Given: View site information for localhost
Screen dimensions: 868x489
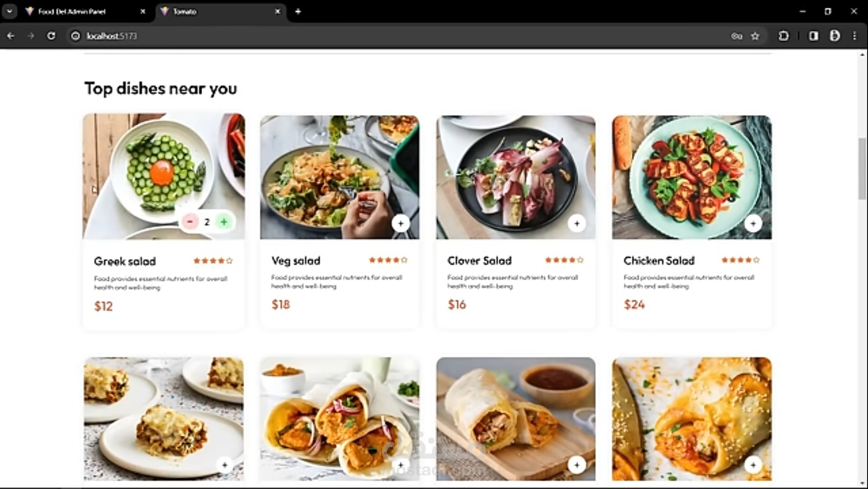Looking at the screenshot, I should click(x=76, y=36).
